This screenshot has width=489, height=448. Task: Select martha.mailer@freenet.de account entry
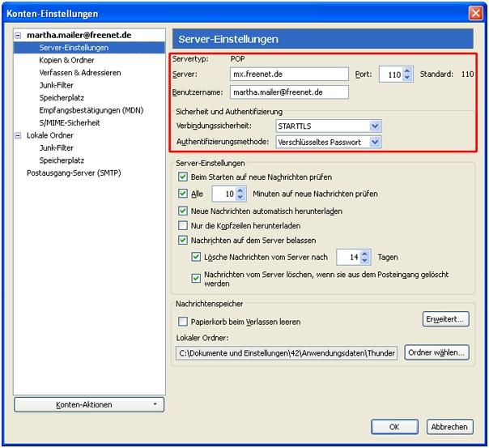point(79,36)
